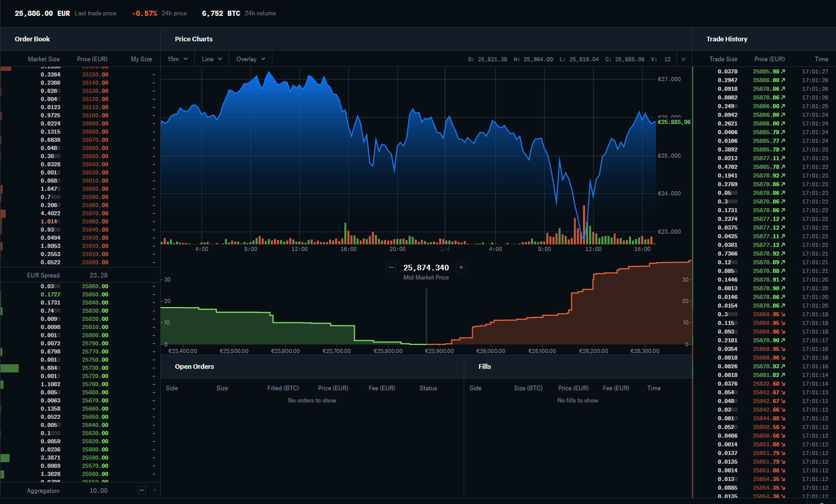Select the Trade History panel header
Screen dimensions: 836x504
(x=726, y=39)
